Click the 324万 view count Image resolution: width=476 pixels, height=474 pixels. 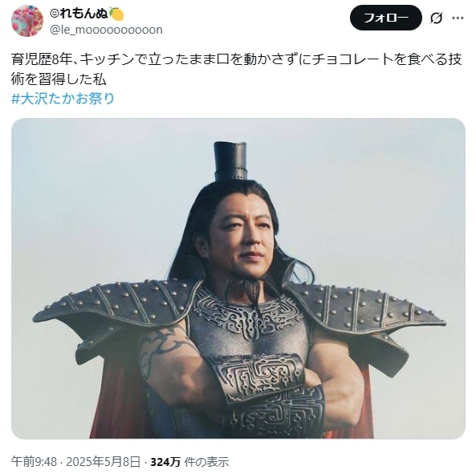click(x=165, y=462)
